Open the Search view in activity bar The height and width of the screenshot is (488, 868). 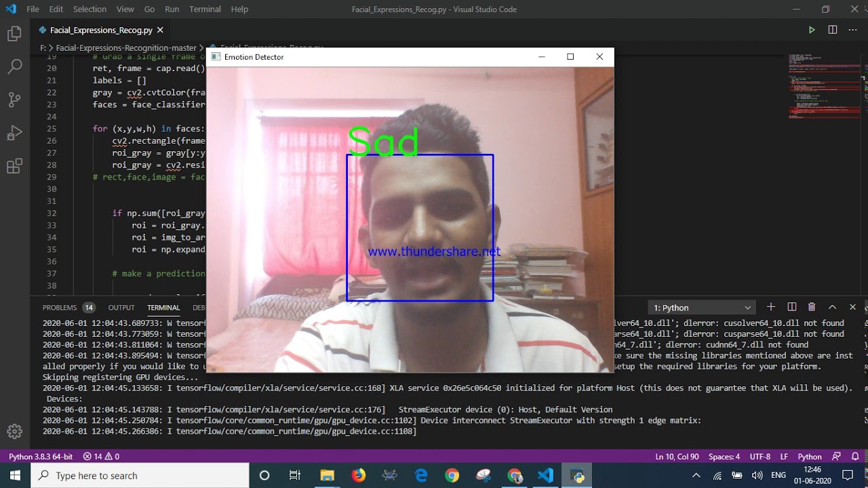click(14, 66)
